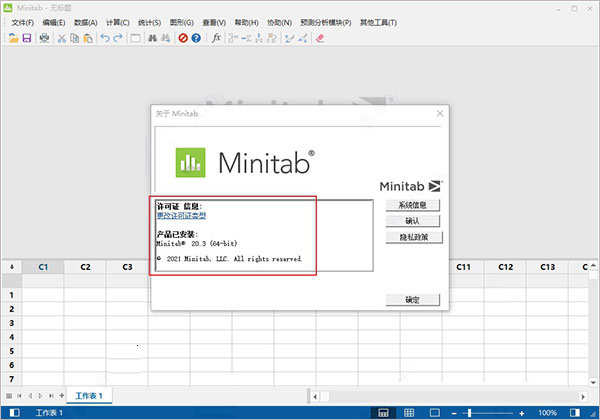The width and height of the screenshot is (600, 420).
Task: Select column header C13
Action: pyautogui.click(x=548, y=267)
